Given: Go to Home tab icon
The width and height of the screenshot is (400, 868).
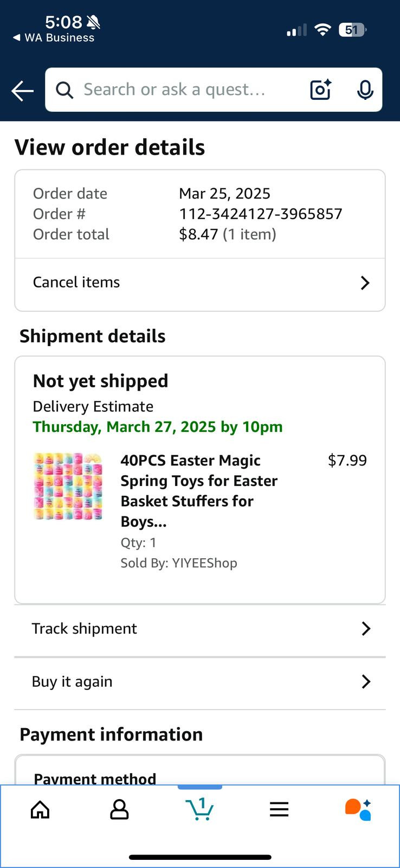Looking at the screenshot, I should (40, 810).
